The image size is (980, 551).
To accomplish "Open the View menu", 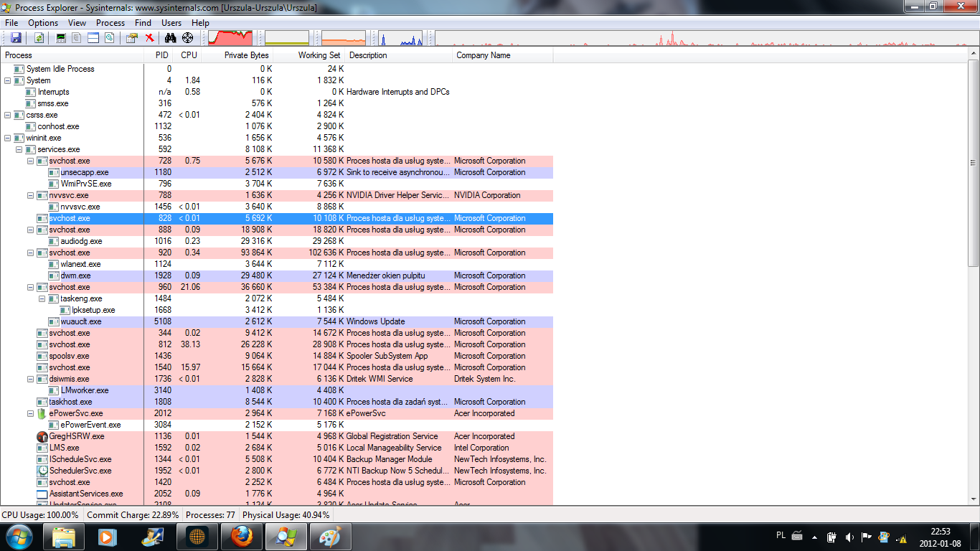I will tap(77, 23).
